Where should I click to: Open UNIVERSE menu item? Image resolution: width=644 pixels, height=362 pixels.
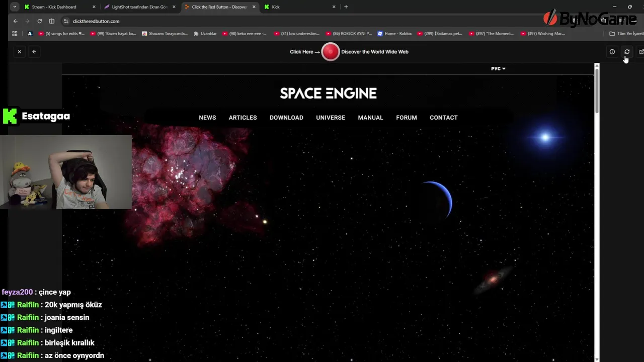pos(331,118)
